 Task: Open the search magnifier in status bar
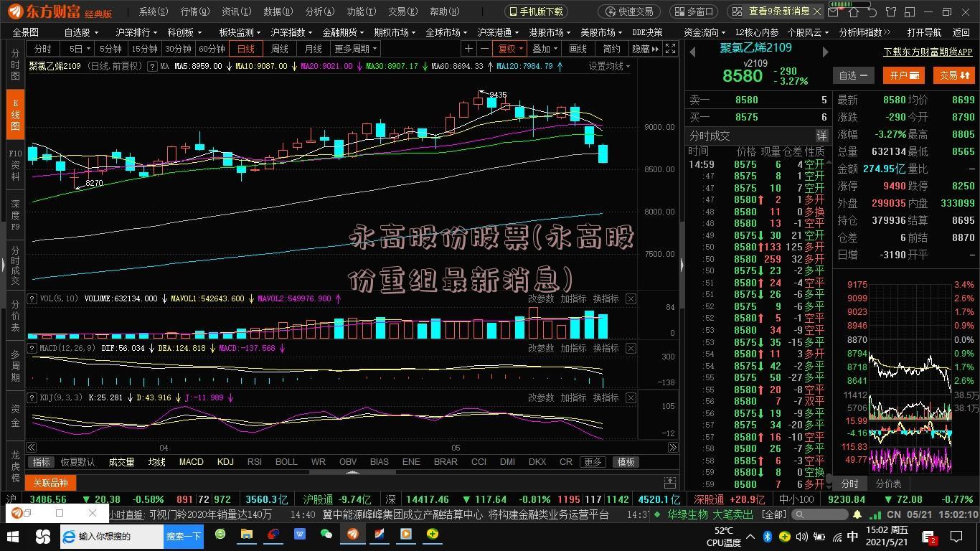pos(800,514)
